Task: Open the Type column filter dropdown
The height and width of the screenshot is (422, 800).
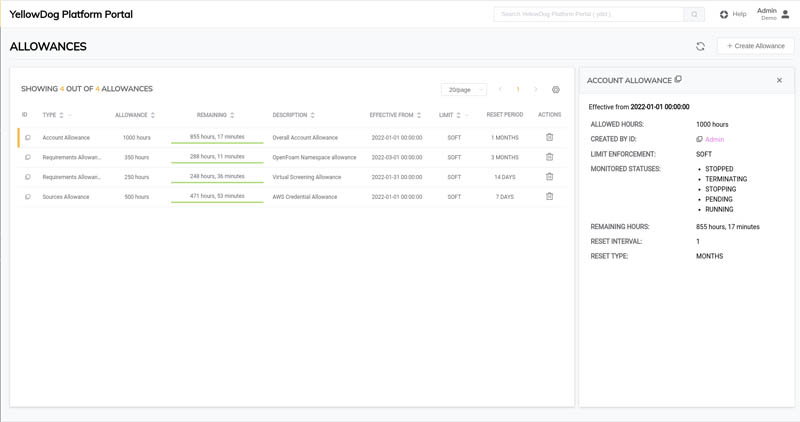Action: click(x=70, y=115)
